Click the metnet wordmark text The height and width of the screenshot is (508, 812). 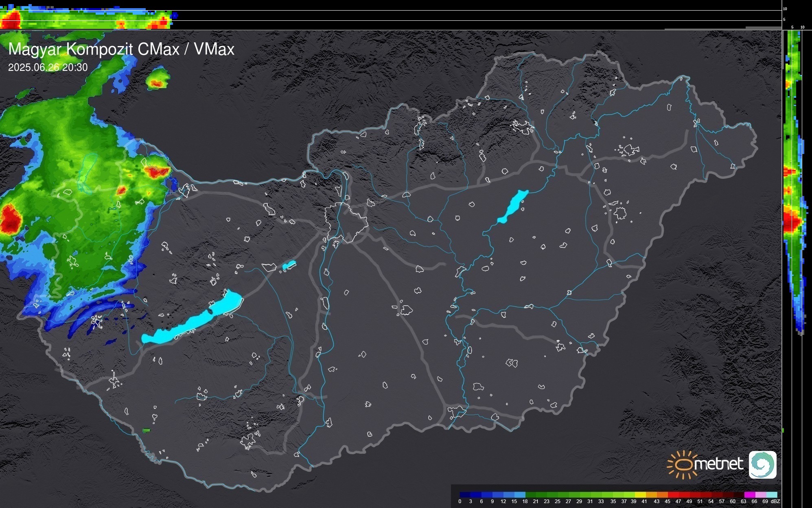718,464
